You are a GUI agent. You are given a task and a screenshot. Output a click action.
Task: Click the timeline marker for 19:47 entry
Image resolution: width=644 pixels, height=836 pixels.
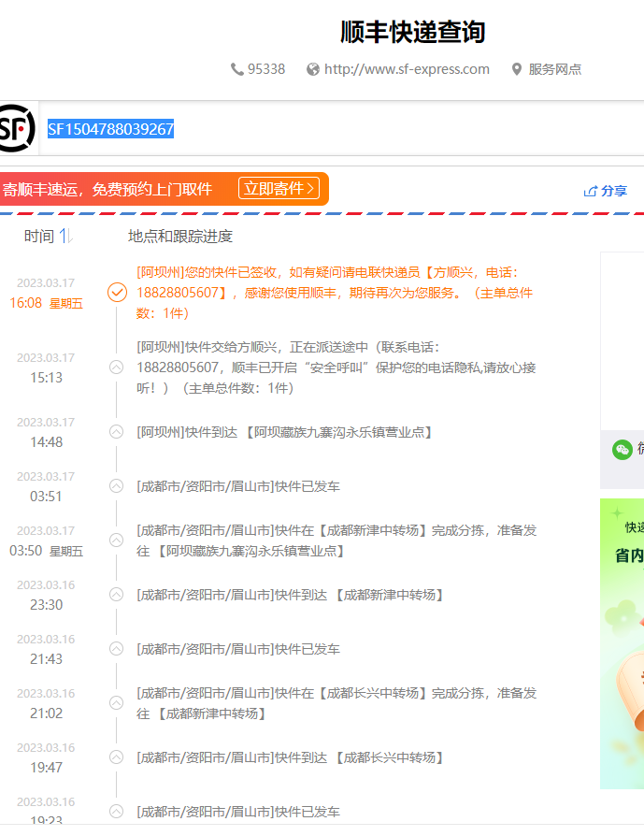click(116, 757)
